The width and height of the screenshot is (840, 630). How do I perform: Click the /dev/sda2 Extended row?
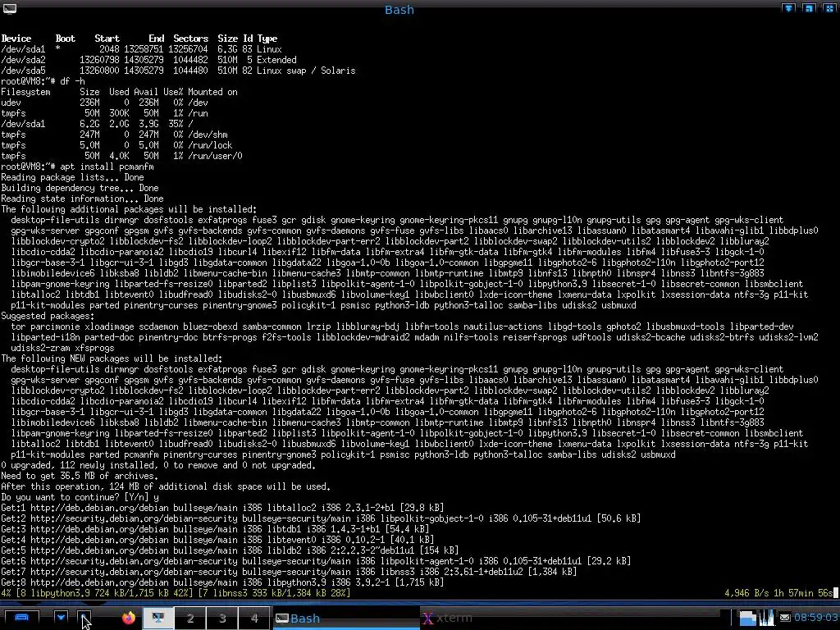point(148,60)
